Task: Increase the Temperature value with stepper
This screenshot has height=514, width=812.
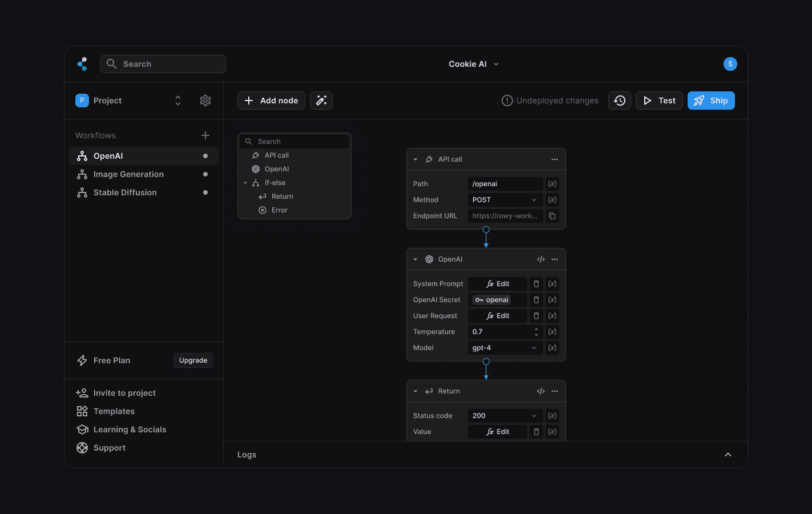Action: click(536, 329)
